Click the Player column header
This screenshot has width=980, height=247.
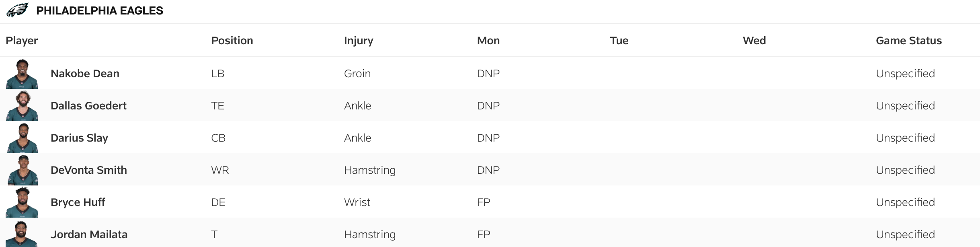pyautogui.click(x=22, y=41)
